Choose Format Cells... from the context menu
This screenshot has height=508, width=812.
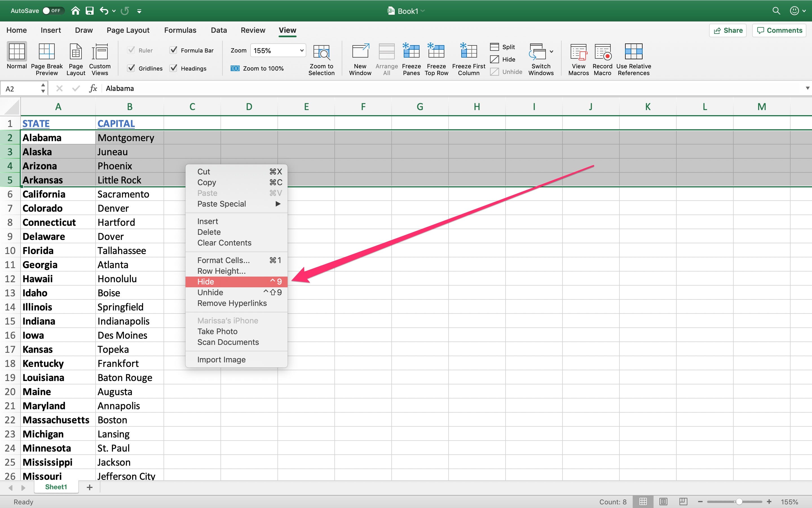(x=237, y=260)
